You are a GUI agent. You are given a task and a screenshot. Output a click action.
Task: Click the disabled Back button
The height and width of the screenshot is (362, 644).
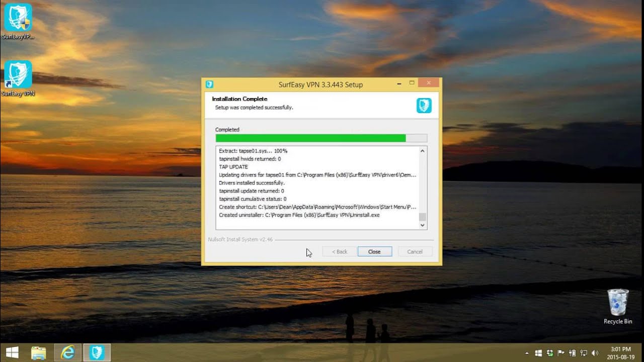click(339, 251)
